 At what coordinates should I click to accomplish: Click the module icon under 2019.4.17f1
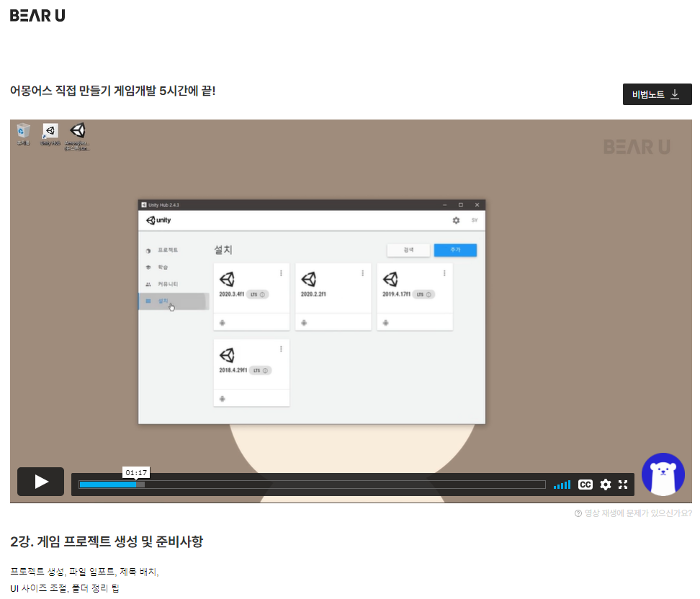[386, 323]
